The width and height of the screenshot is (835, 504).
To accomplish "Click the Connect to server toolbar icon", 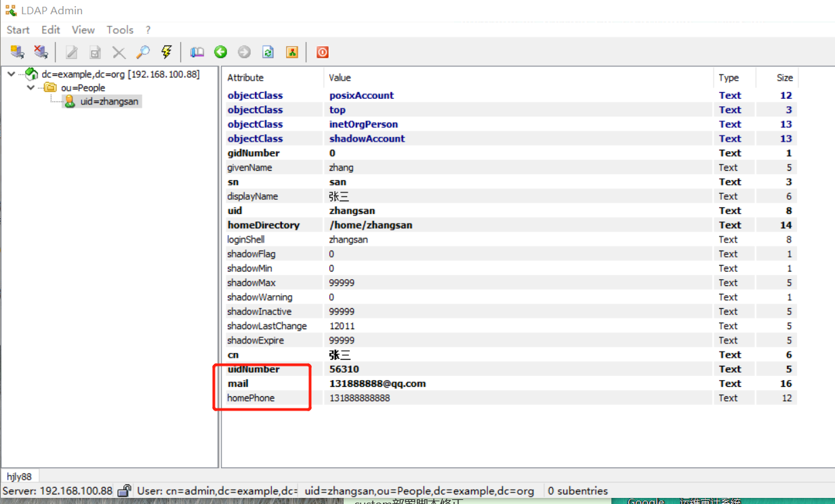I will (17, 52).
